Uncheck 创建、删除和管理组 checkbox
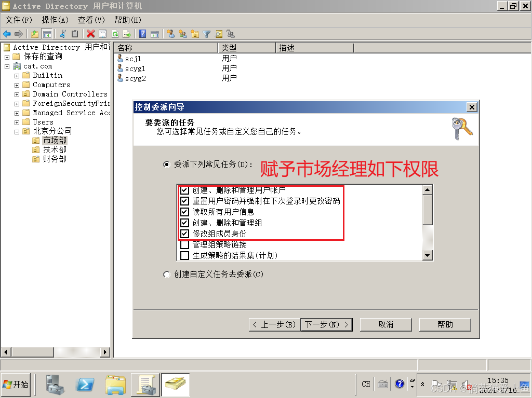532x398 pixels. coord(184,223)
